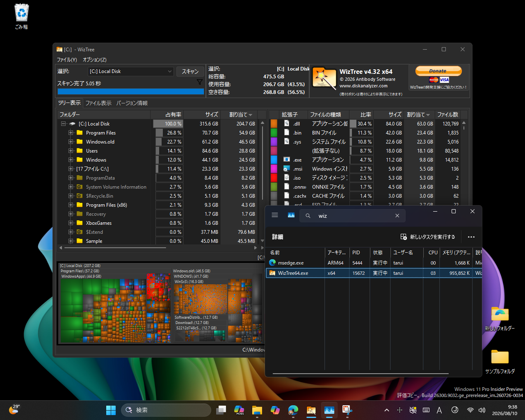Expand the Program Files (x86) node
This screenshot has width=525, height=420.
(71, 205)
